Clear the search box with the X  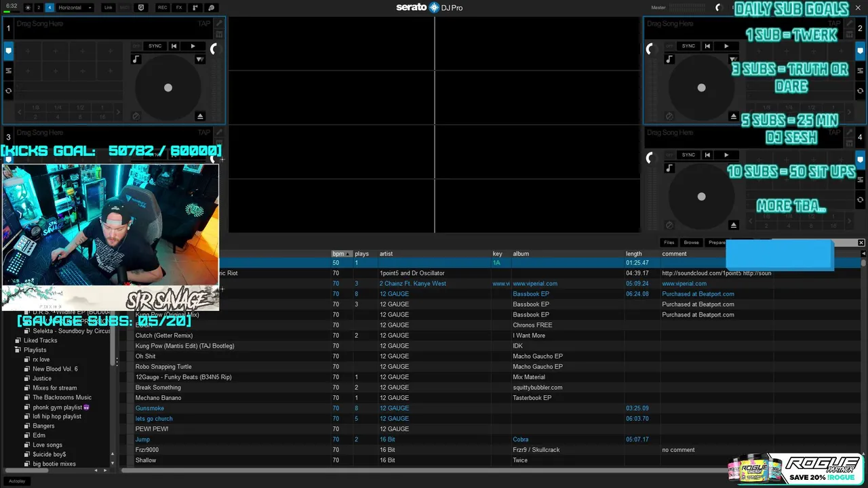(861, 243)
